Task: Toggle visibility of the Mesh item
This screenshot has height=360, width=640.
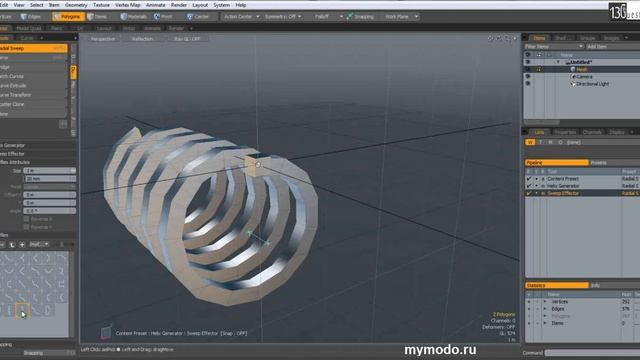Action: tap(528, 69)
